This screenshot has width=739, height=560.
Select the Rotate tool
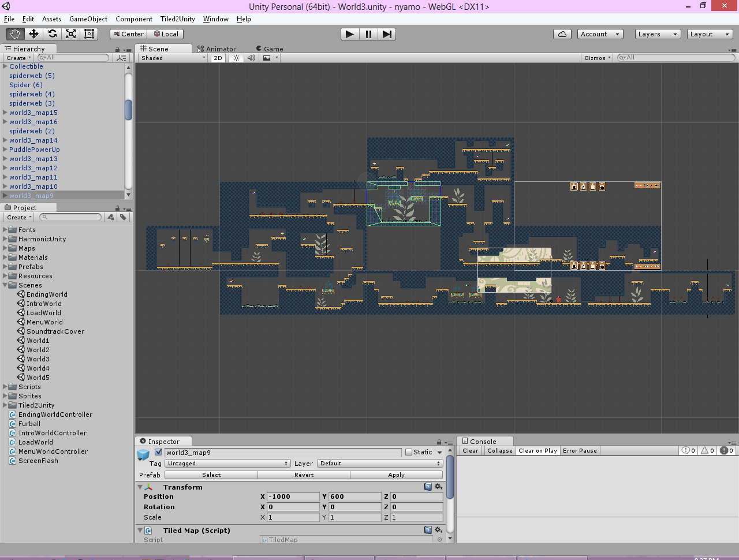52,34
